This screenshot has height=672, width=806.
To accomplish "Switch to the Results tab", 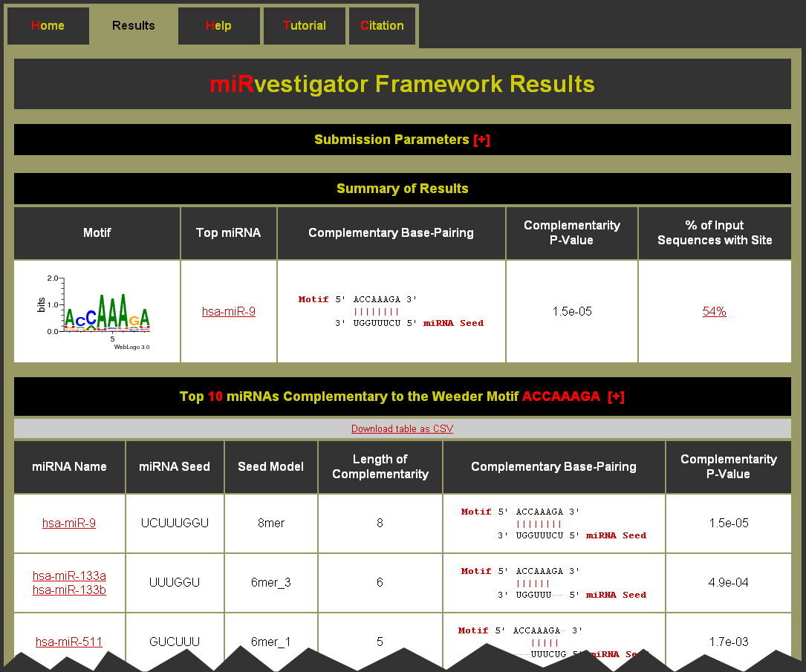I will 134,26.
